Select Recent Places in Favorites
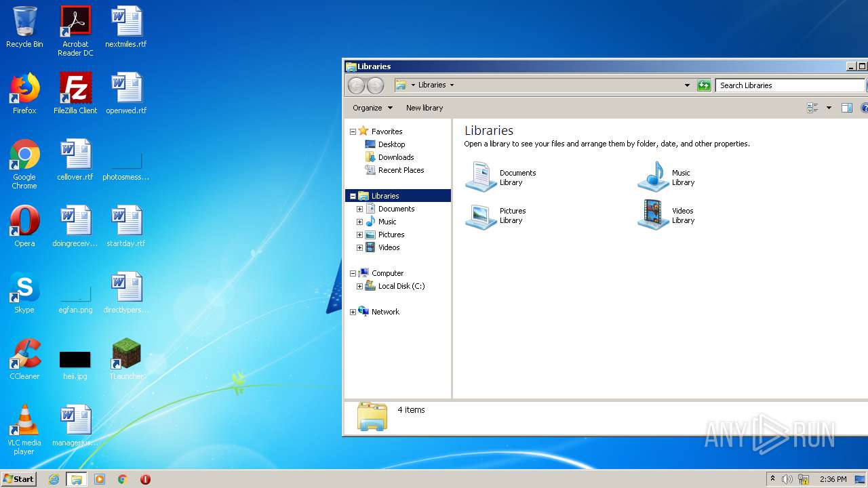This screenshot has width=868, height=488. (395, 170)
